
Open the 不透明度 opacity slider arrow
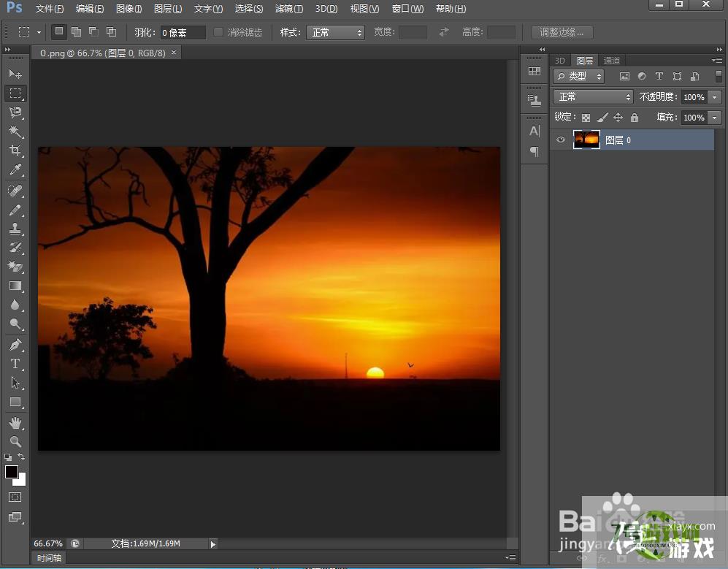[715, 97]
